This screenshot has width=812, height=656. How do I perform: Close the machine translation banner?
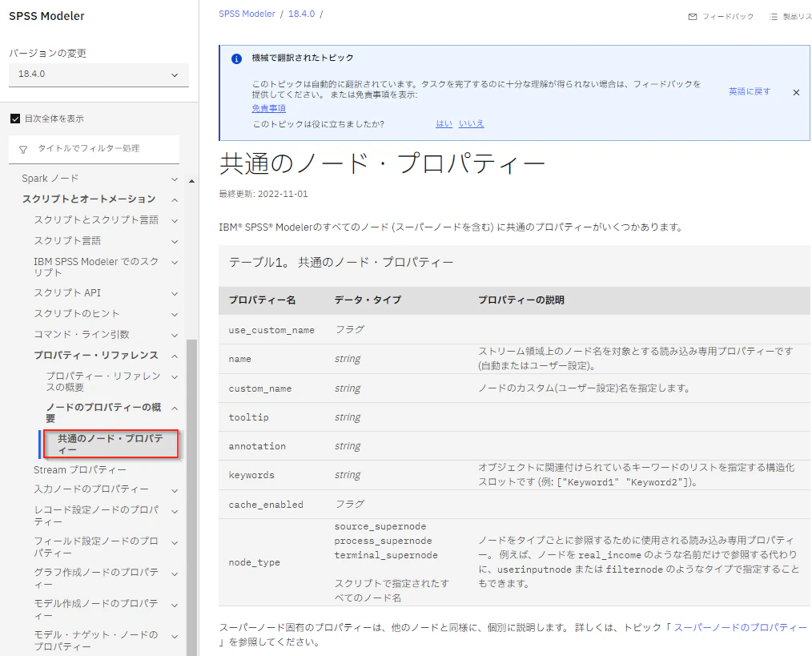coord(797,92)
